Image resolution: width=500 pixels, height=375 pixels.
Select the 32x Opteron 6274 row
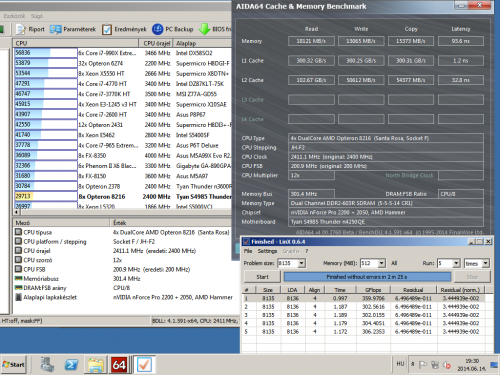click(123, 63)
